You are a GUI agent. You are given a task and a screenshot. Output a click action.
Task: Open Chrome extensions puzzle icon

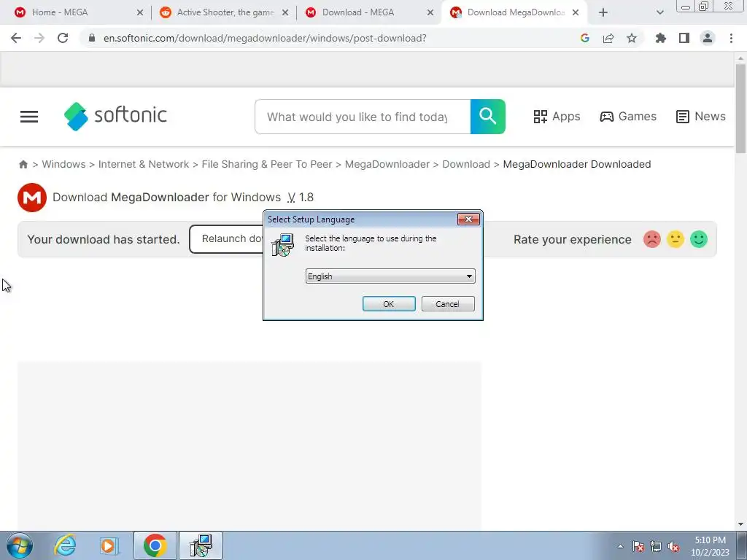(661, 38)
